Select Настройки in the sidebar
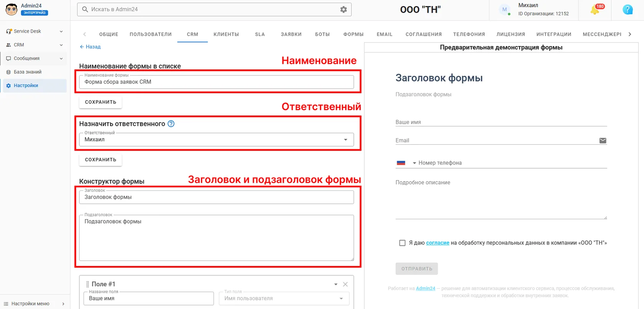Image resolution: width=644 pixels, height=309 pixels. tap(34, 86)
